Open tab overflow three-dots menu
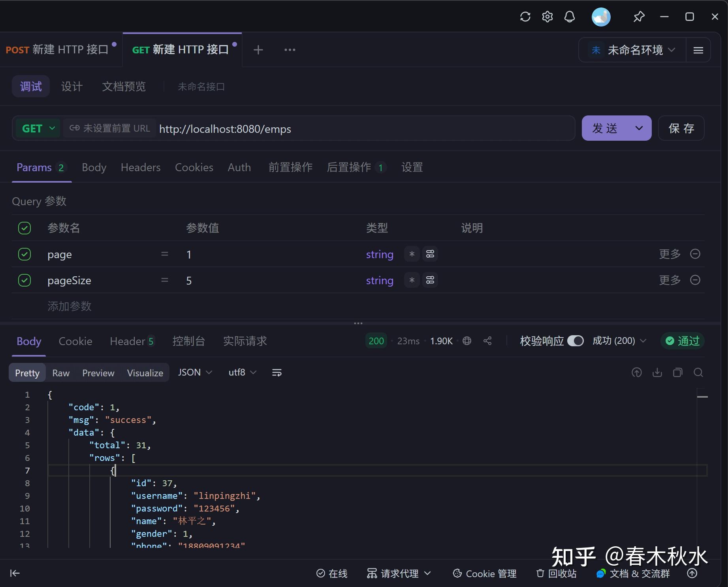This screenshot has width=728, height=587. 290,50
